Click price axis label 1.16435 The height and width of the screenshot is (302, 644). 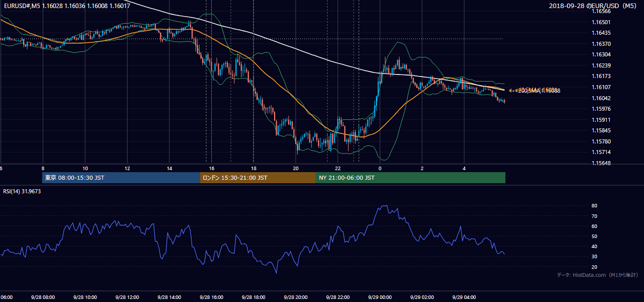click(601, 33)
